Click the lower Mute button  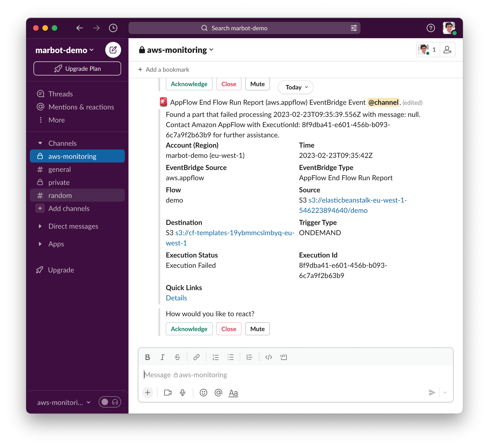257,329
